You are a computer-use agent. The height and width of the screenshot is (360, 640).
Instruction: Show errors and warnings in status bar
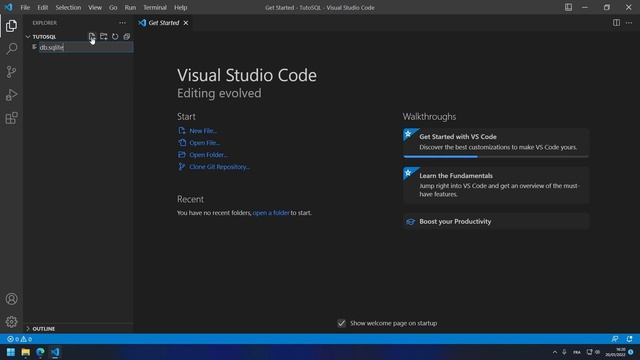(19, 339)
